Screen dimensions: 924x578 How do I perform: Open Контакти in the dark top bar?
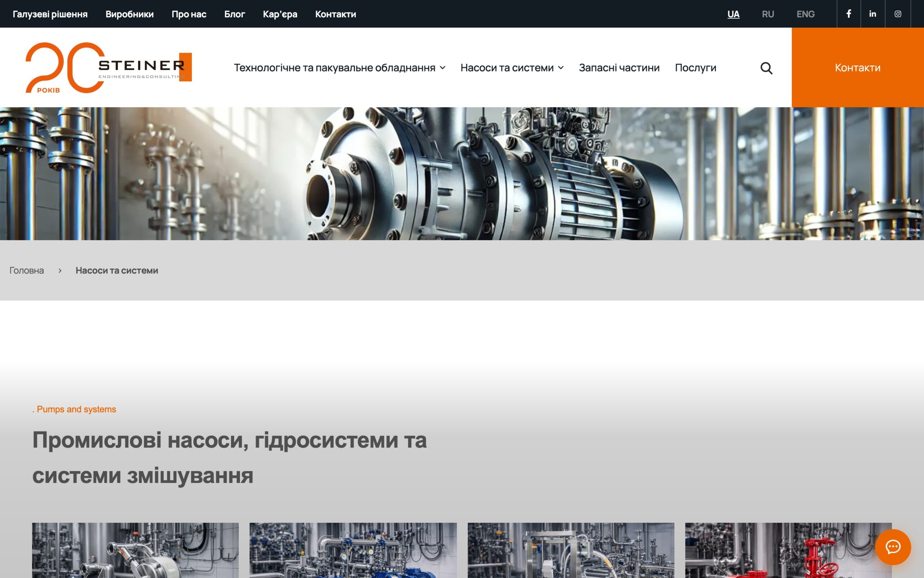click(336, 14)
